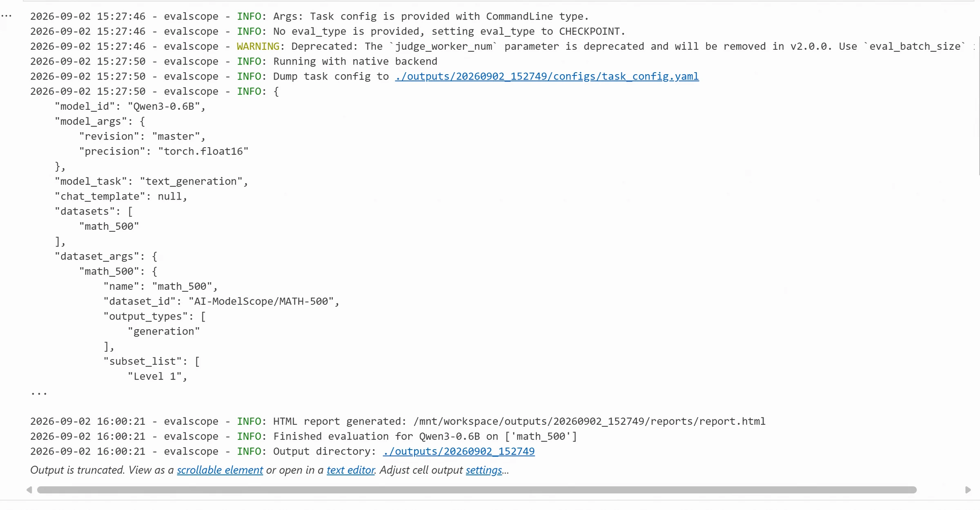Click the "precision": "torch.float16" line
The height and width of the screenshot is (510, 980).
tap(164, 151)
